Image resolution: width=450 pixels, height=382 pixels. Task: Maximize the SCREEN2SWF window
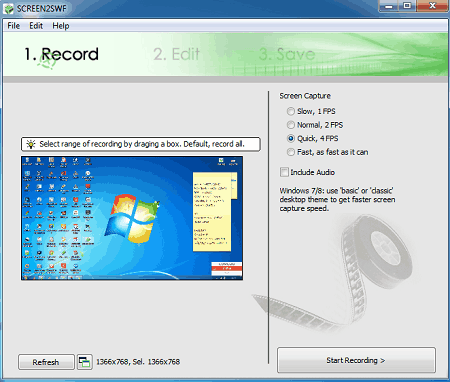407,6
